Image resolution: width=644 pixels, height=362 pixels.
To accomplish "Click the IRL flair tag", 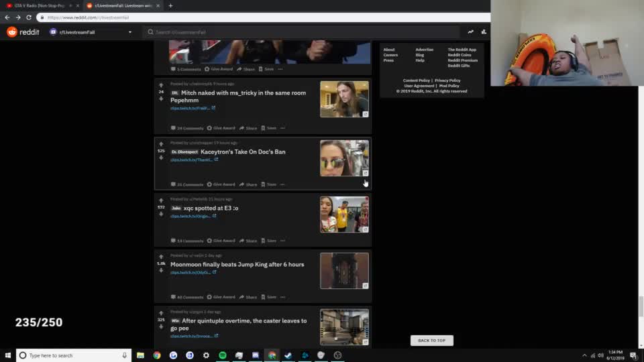I will tap(175, 93).
